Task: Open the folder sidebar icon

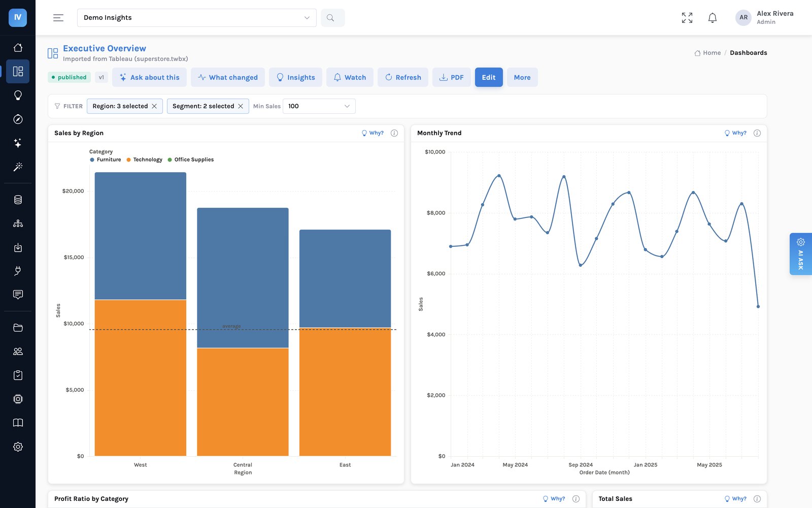Action: click(x=18, y=328)
